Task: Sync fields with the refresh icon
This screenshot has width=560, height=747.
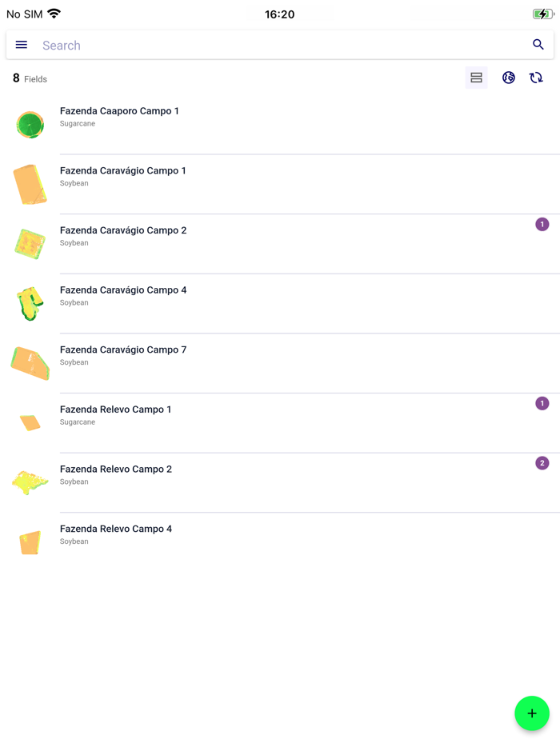Action: coord(536,78)
